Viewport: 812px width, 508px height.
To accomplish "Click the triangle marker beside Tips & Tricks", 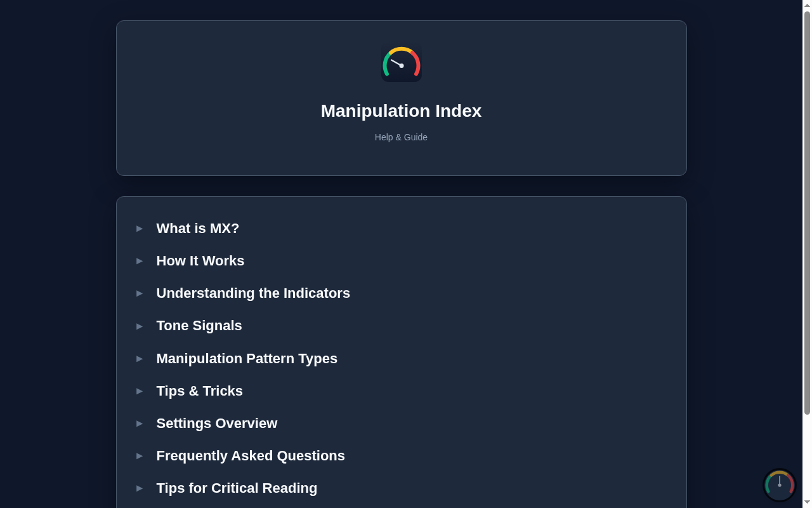I will click(x=140, y=391).
